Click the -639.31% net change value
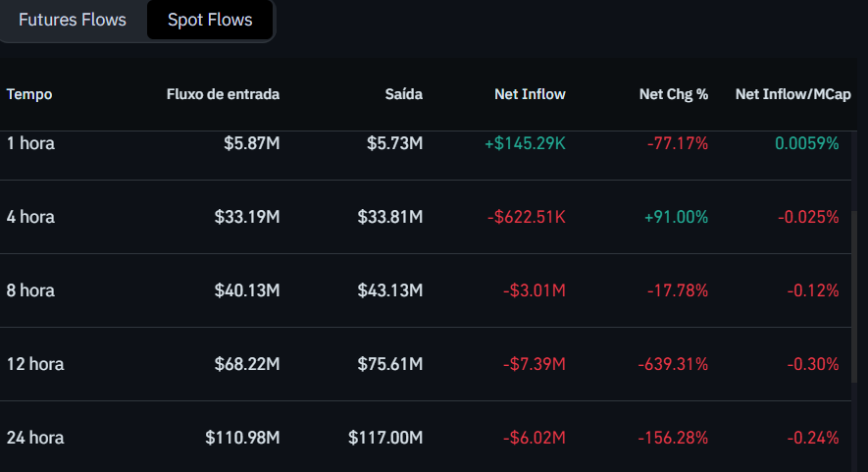Screen dimensions: 868x472 coord(673,364)
